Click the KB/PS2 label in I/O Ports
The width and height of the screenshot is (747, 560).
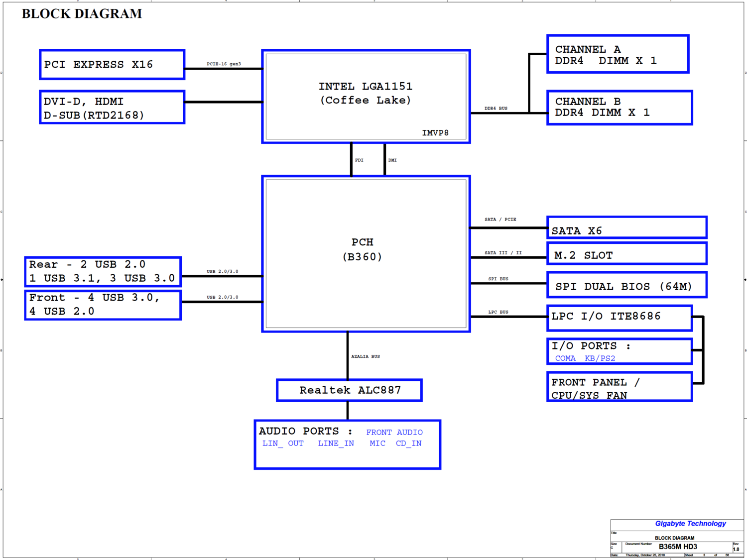pyautogui.click(x=600, y=358)
